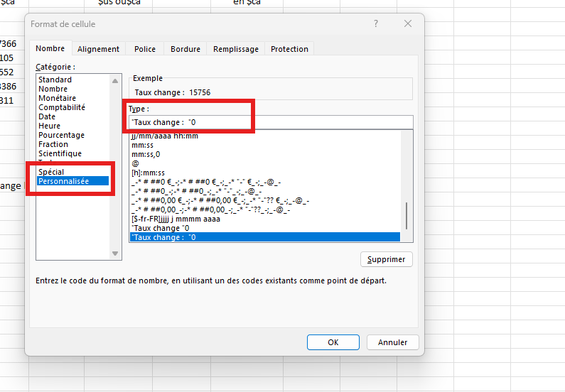Close the Format de cellule dialog
Viewport: 565px width, 392px height.
point(408,24)
